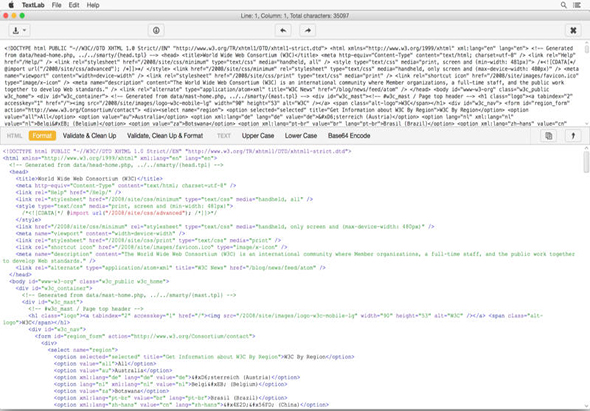Open the Help menu
590x411 pixels.
pos(93,5)
